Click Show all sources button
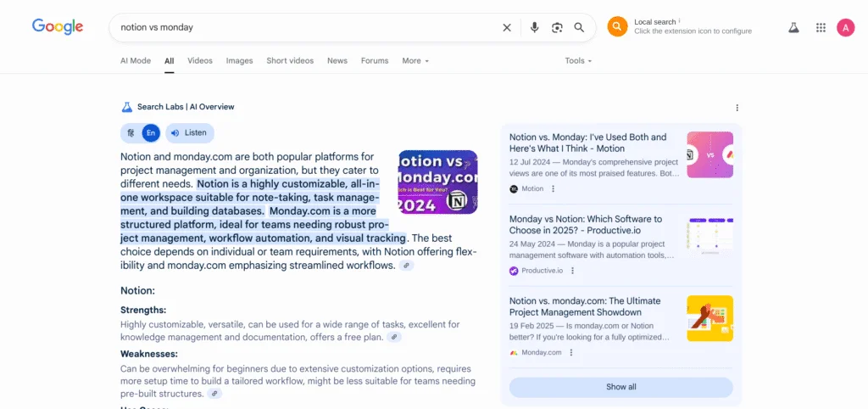 pyautogui.click(x=620, y=387)
